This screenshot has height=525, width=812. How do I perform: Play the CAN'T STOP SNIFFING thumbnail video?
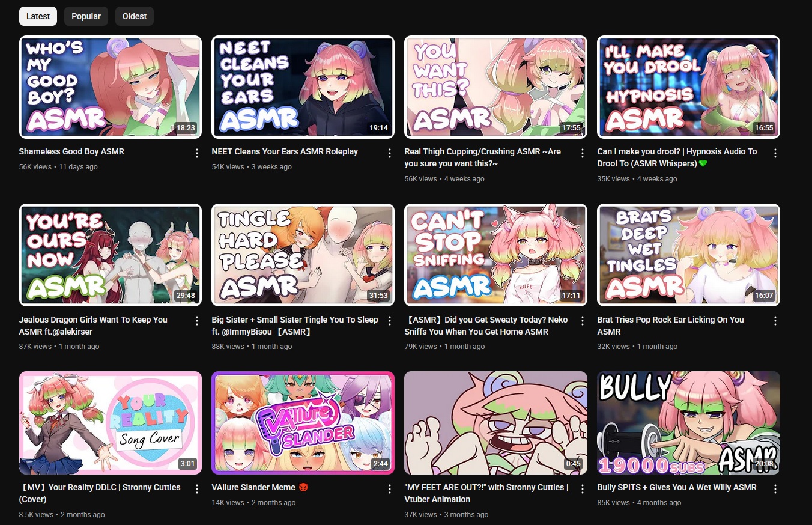point(495,255)
